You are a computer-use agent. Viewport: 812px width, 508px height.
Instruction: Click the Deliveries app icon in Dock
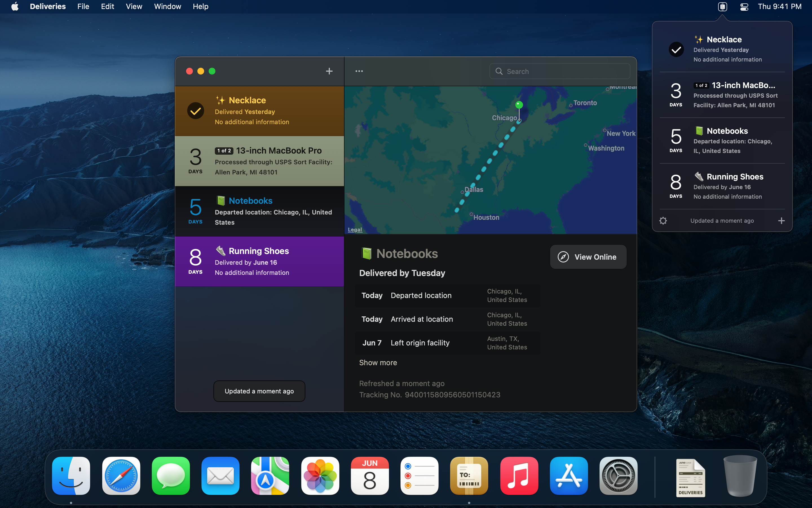click(469, 476)
